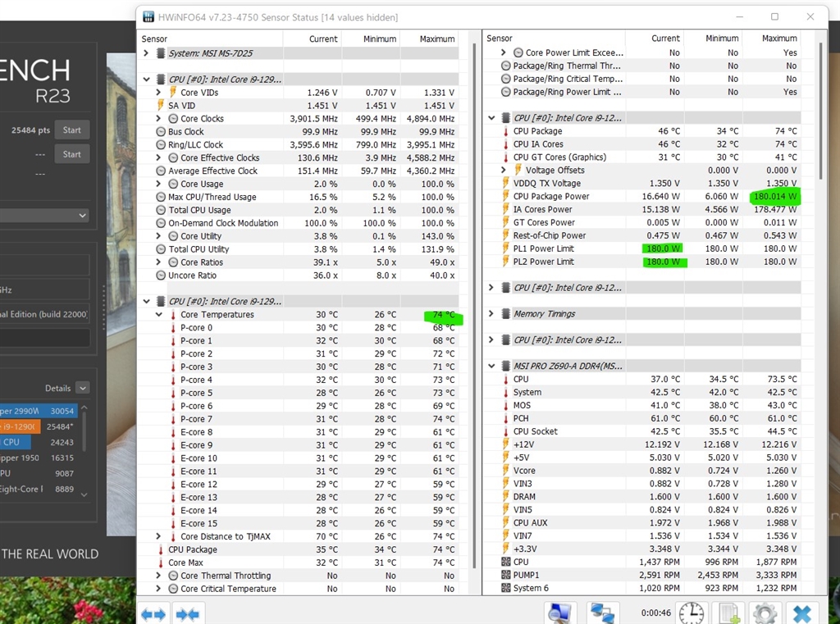This screenshot has height=624, width=840.
Task: Click the SA VID lightning icon
Action: click(160, 106)
